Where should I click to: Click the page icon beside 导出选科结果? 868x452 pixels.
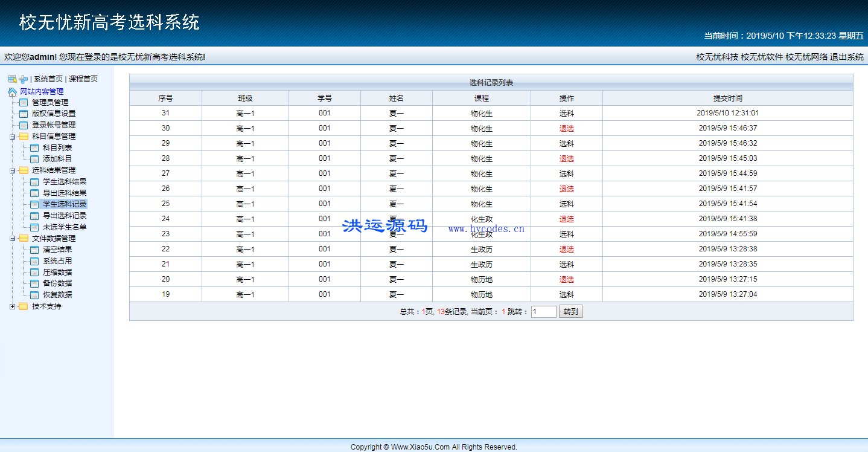[34, 193]
